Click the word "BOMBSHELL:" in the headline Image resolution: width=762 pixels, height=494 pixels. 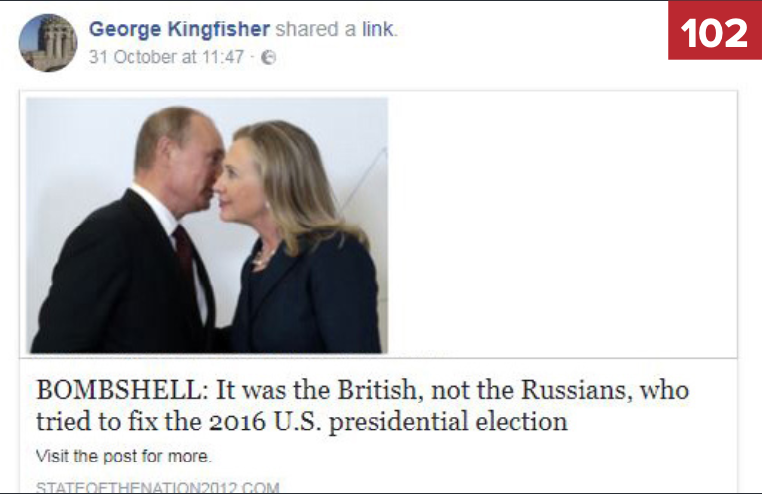122,390
